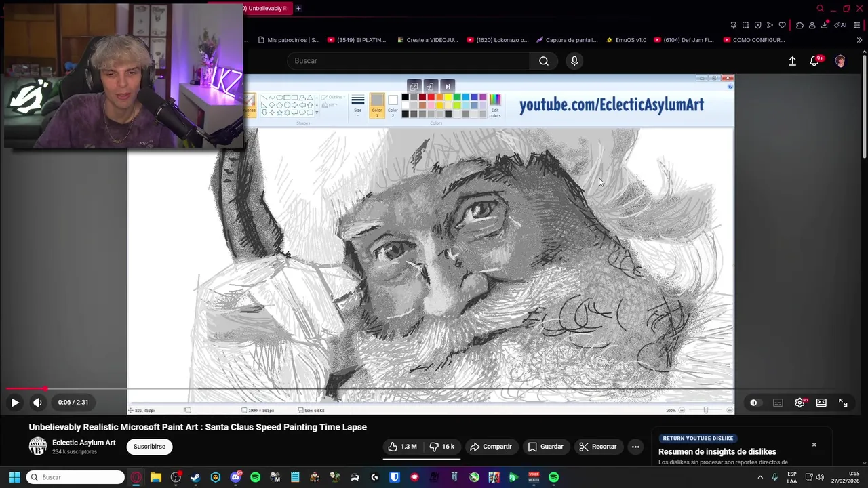Open 'EmuOS v1.0' bookmark
Image resolution: width=868 pixels, height=488 pixels.
[x=626, y=40]
